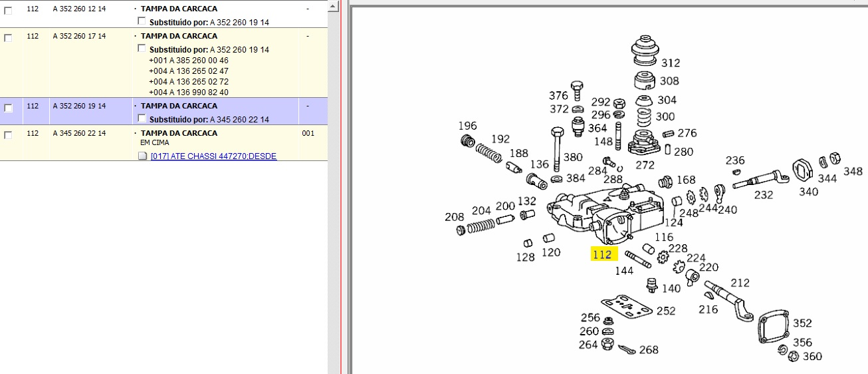The width and height of the screenshot is (868, 374).
Task: Click callout 252 beside the shift plate
Action: 665,311
